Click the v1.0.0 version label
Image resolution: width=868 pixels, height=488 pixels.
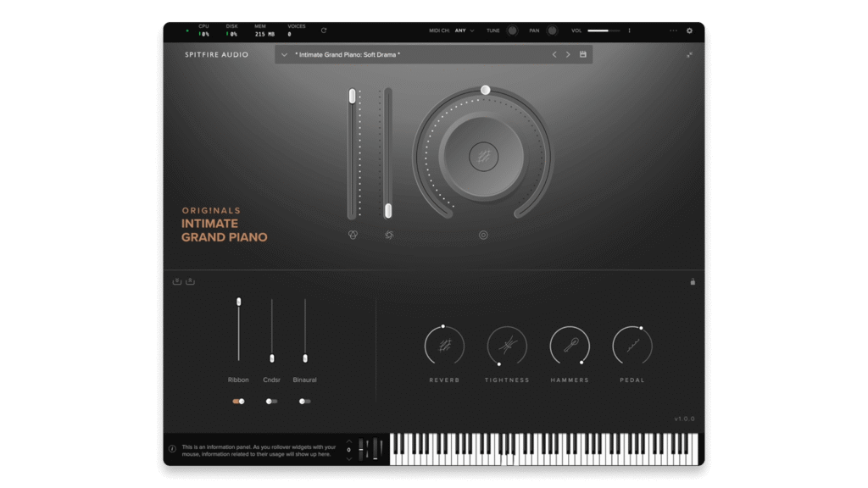pos(684,419)
